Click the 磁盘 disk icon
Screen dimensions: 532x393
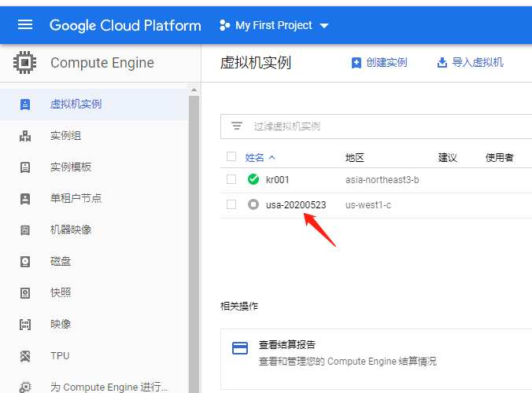click(x=25, y=262)
